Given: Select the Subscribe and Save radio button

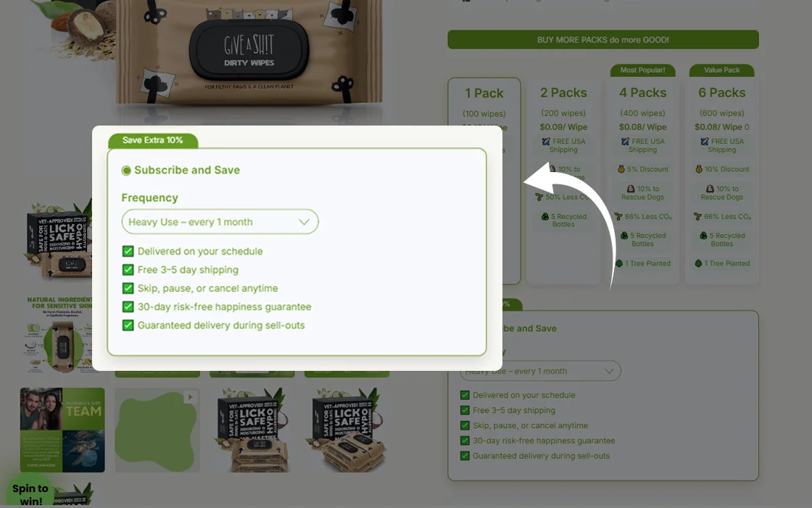Looking at the screenshot, I should 126,171.
